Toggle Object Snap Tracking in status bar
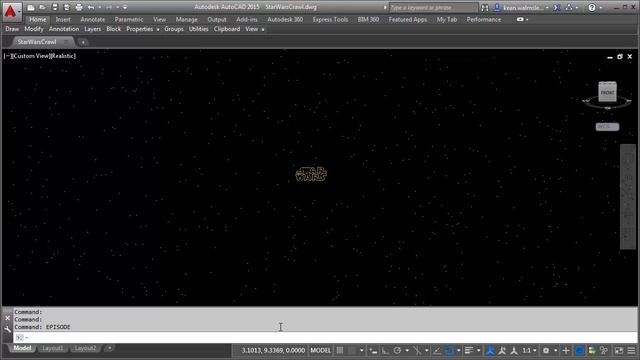Viewport: 640px width, 360px height. [x=437, y=350]
